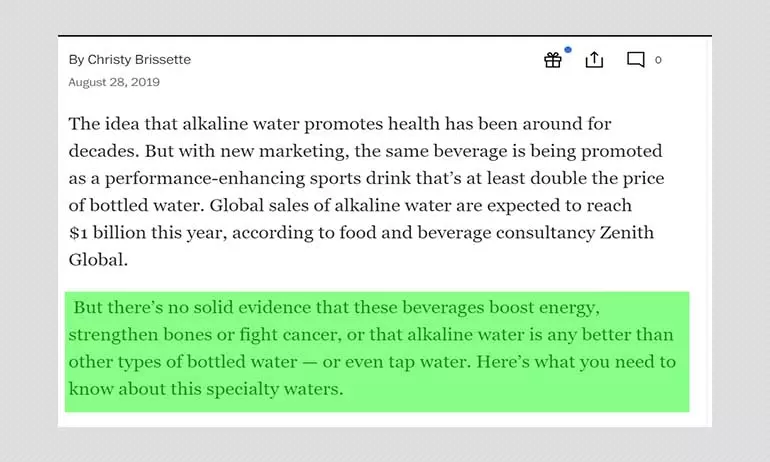Click the gift article icon
770x462 pixels.
pyautogui.click(x=552, y=60)
